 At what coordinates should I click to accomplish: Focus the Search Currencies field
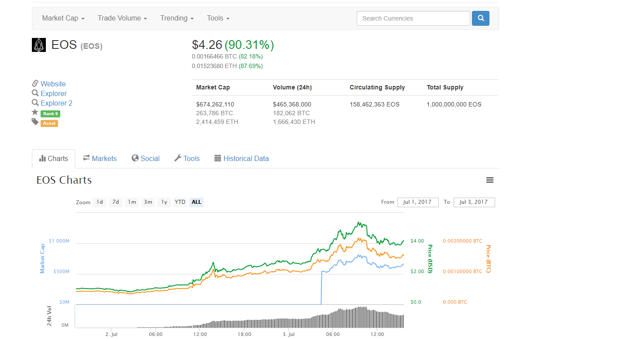pyautogui.click(x=413, y=18)
